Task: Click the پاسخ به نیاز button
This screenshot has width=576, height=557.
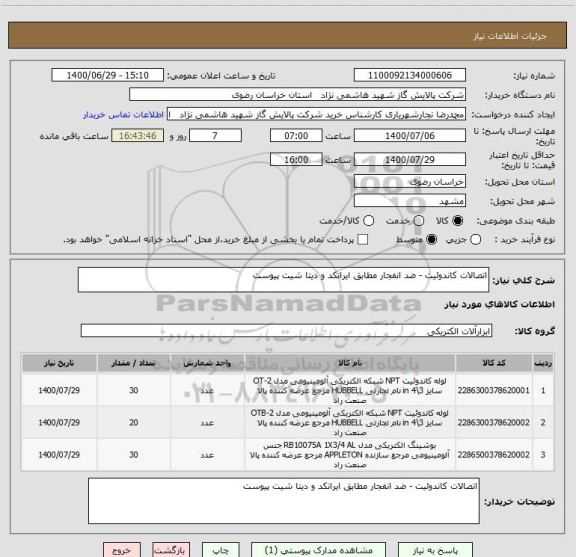Action: coord(435,550)
